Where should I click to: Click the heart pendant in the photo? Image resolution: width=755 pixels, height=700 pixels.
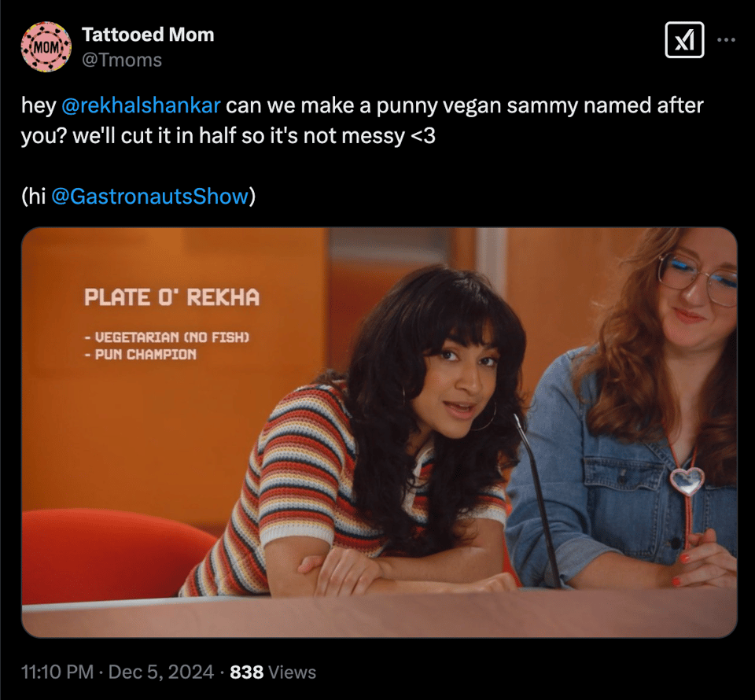coord(687,481)
